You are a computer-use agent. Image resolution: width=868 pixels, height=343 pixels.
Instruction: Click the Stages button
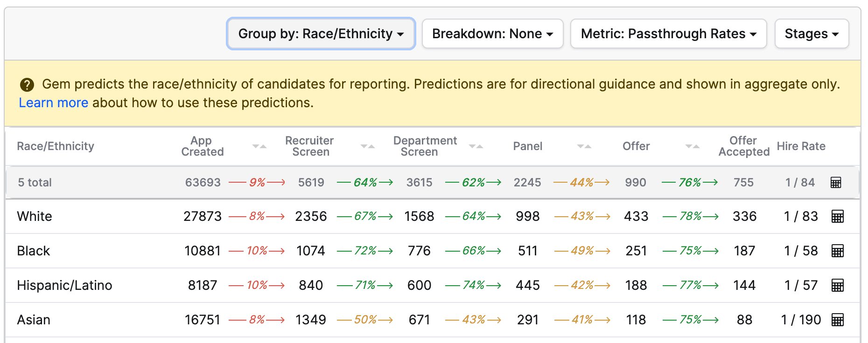812,33
